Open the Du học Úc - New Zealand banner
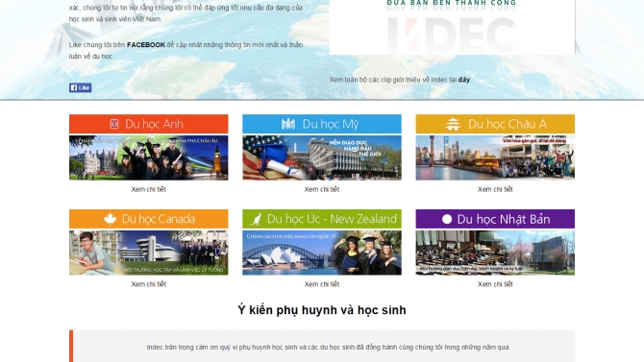This screenshot has height=362, width=644. (x=322, y=219)
